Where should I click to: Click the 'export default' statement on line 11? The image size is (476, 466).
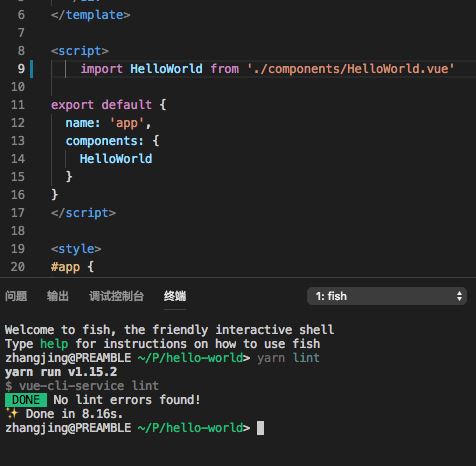(x=101, y=105)
